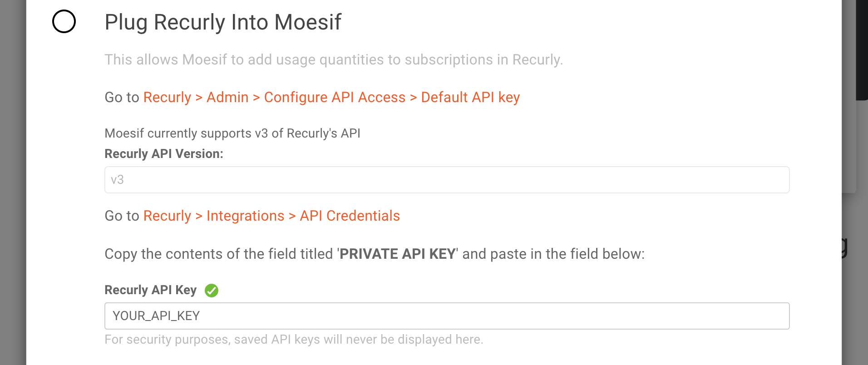
Task: Click the usage quantities description text
Action: [x=334, y=59]
